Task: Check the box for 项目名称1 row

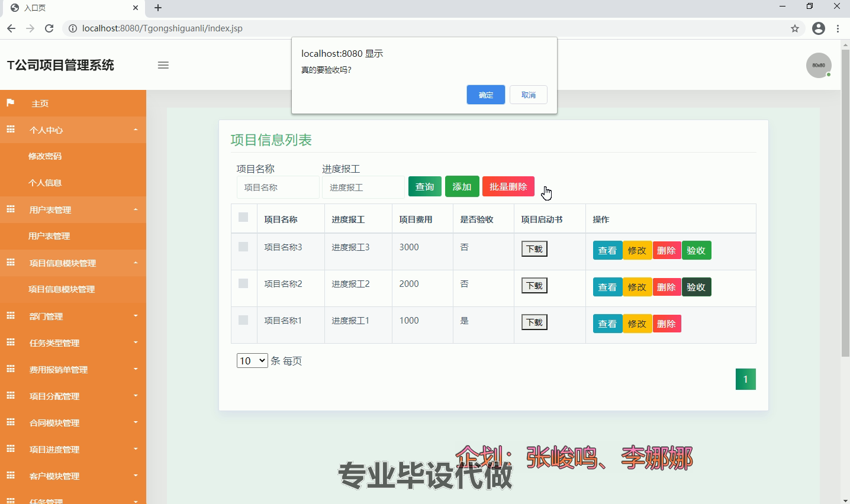Action: tap(243, 320)
